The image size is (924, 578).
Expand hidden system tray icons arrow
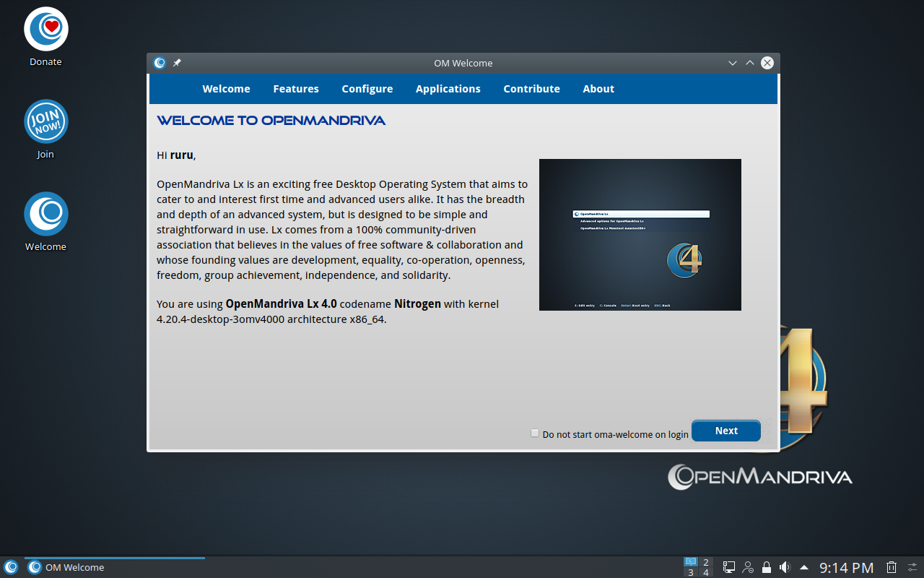point(804,567)
